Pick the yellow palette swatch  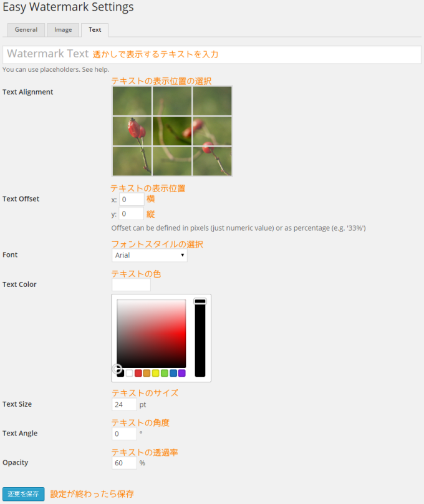pyautogui.click(x=155, y=373)
